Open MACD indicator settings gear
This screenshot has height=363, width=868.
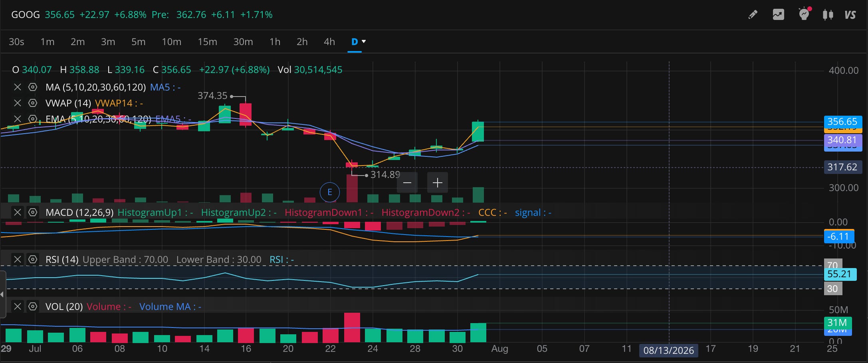click(x=33, y=212)
